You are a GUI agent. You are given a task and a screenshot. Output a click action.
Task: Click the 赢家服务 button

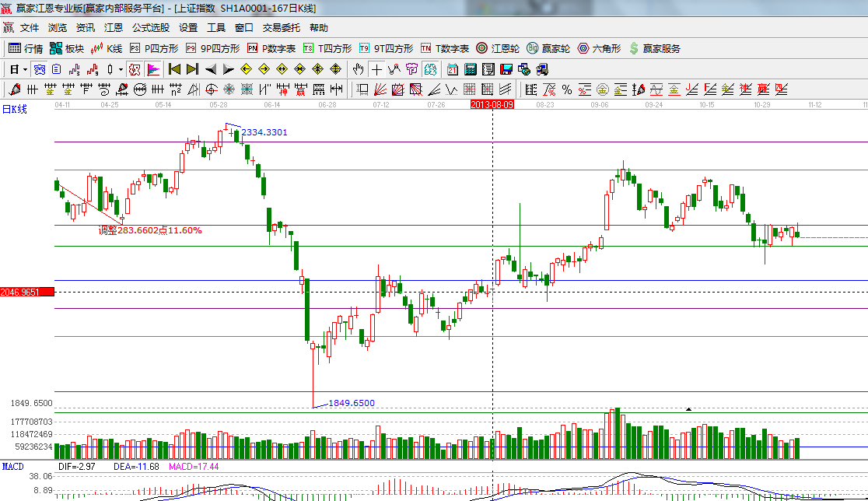tap(654, 48)
